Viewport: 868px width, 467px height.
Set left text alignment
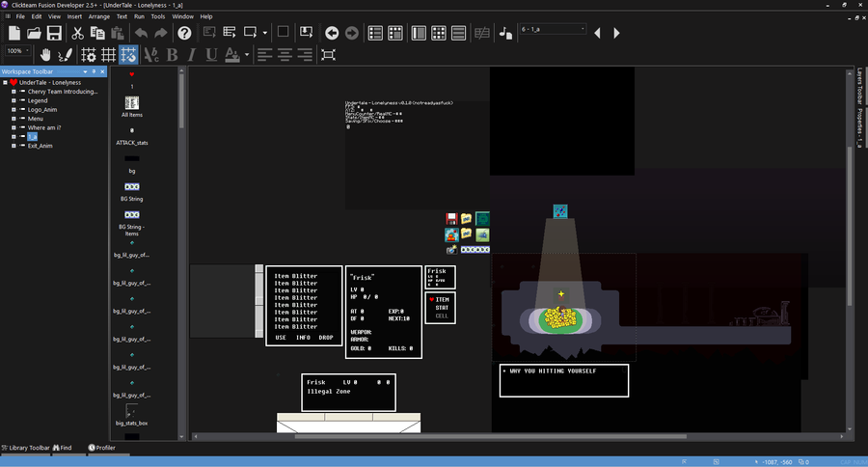coord(265,55)
